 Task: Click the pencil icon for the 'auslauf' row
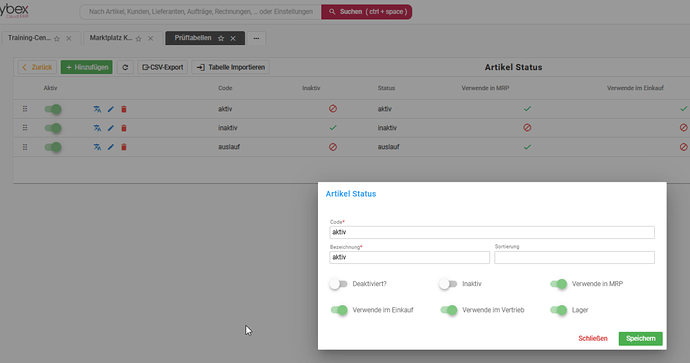110,147
